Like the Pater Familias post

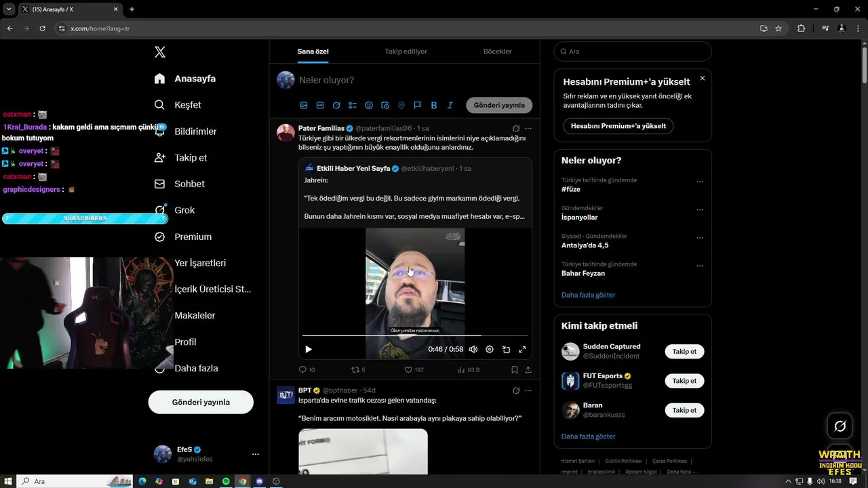(x=414, y=370)
